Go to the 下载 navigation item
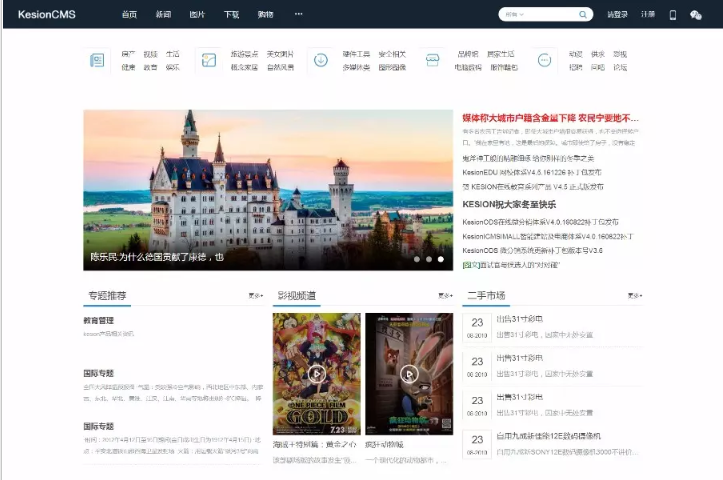The image size is (723, 480). point(231,15)
